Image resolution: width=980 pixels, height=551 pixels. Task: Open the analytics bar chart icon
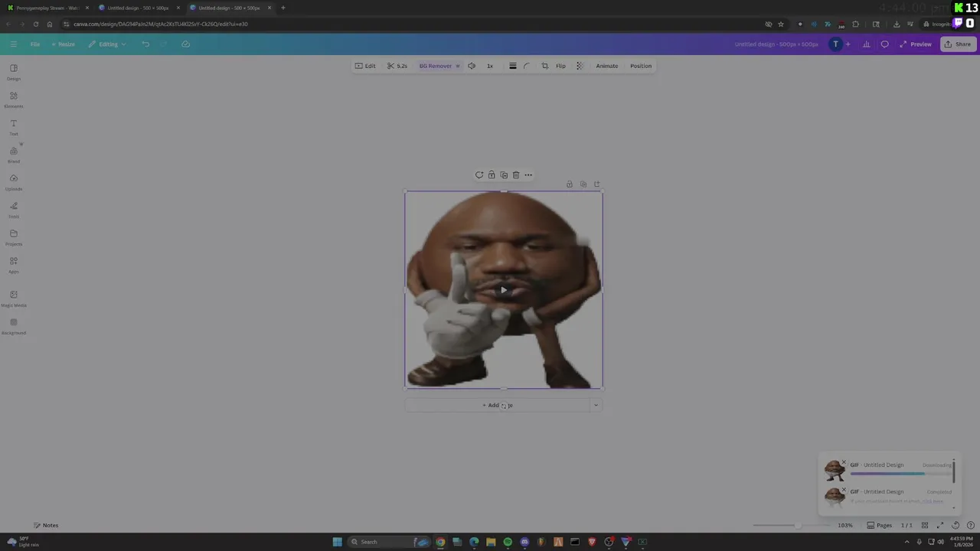867,44
